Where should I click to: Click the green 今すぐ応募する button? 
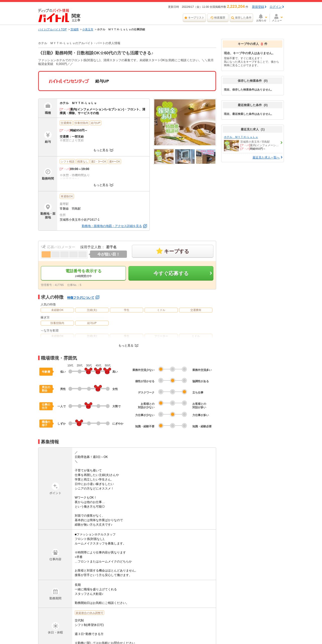pyautogui.click(x=171, y=273)
